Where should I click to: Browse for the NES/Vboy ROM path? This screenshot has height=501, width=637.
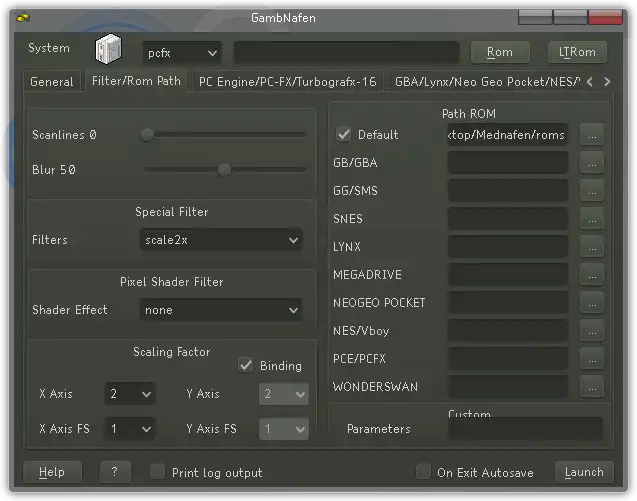pos(592,331)
